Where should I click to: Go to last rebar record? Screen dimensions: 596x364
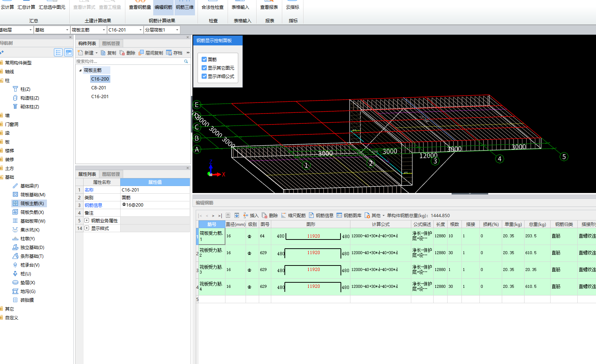click(x=220, y=216)
